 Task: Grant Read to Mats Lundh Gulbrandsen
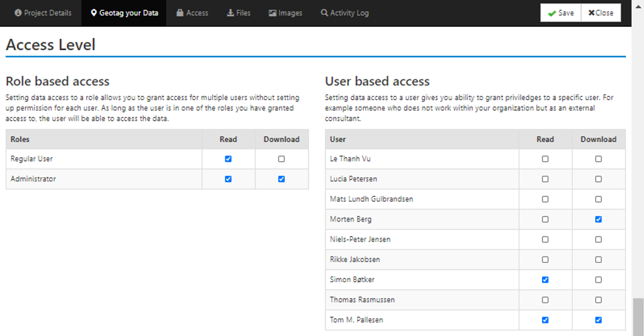(x=545, y=199)
